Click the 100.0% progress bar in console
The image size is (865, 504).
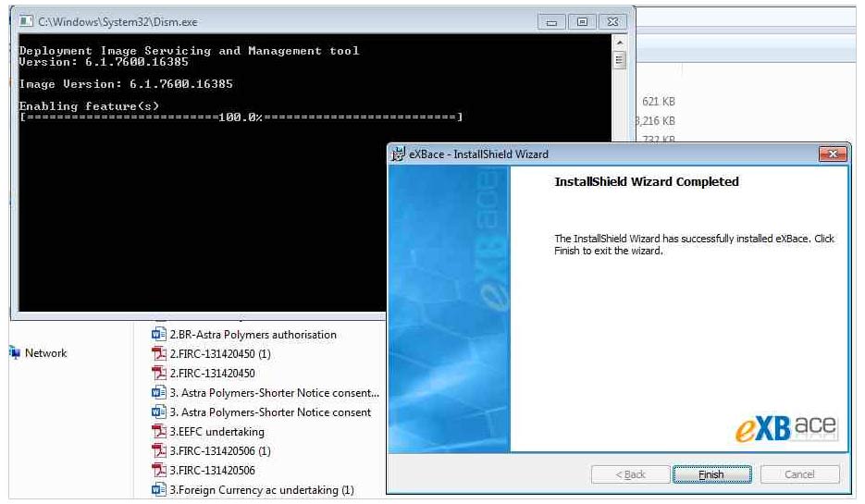pos(241,117)
